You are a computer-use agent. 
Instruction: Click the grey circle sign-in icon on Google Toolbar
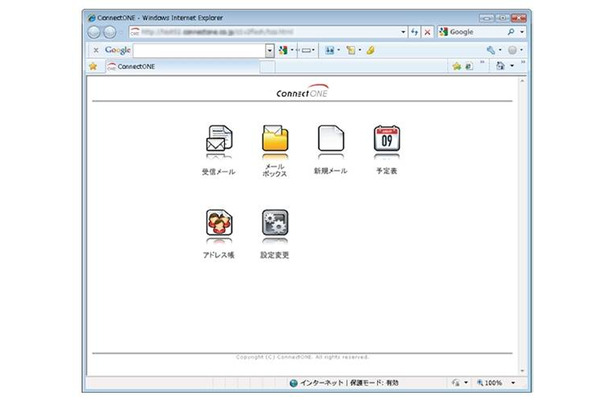(x=512, y=50)
